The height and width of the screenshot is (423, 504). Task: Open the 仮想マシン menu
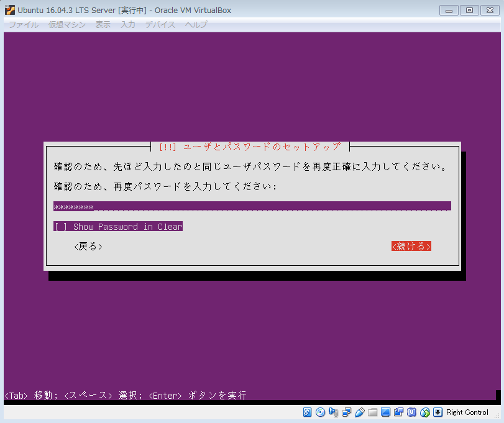click(x=67, y=25)
